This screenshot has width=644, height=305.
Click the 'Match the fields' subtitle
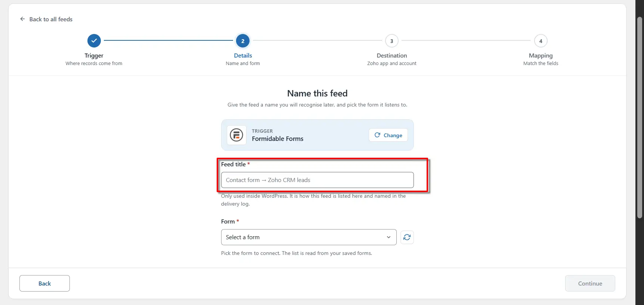pos(541,63)
